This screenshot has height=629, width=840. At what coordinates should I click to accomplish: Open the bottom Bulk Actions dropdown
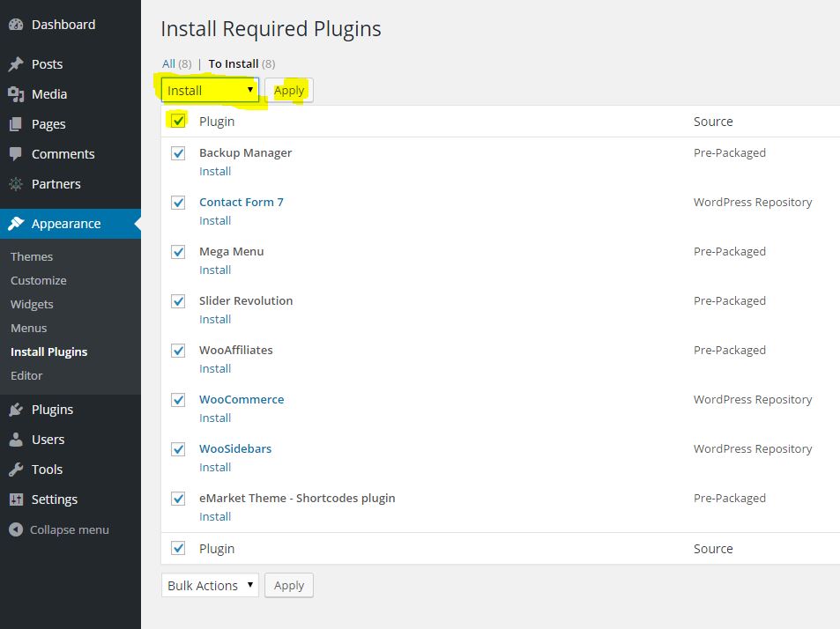point(210,585)
